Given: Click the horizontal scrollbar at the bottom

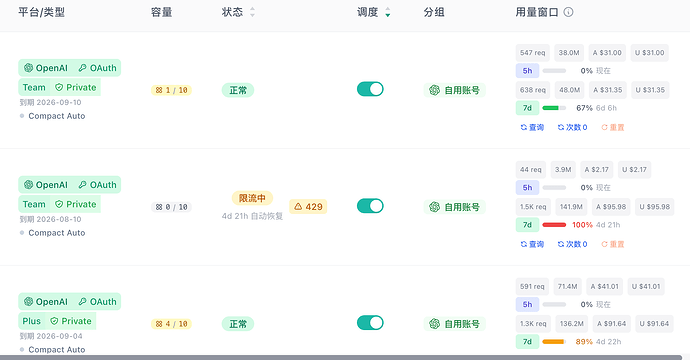Looking at the screenshot, I should (341, 357).
